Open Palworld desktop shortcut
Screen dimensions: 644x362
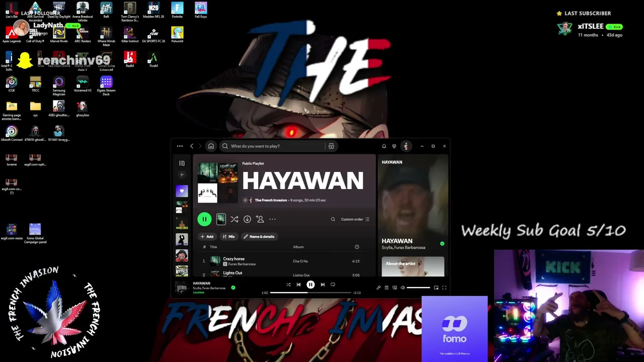(x=177, y=35)
